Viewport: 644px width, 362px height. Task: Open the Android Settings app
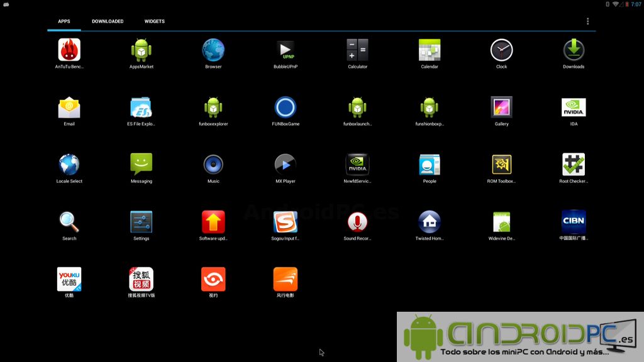click(142, 222)
